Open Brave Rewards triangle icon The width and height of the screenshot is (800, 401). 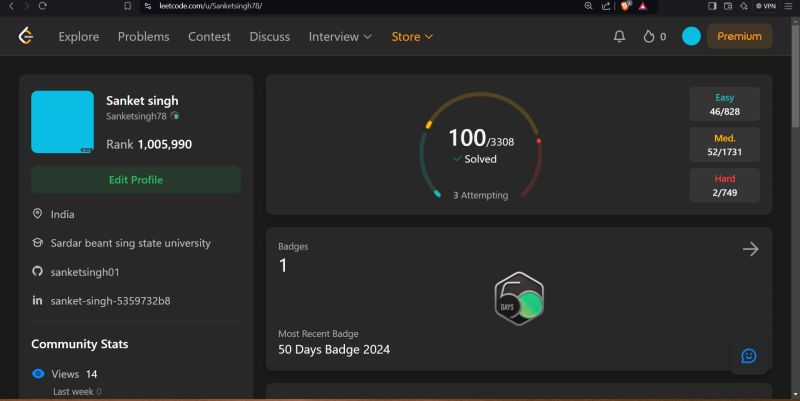pyautogui.click(x=643, y=6)
